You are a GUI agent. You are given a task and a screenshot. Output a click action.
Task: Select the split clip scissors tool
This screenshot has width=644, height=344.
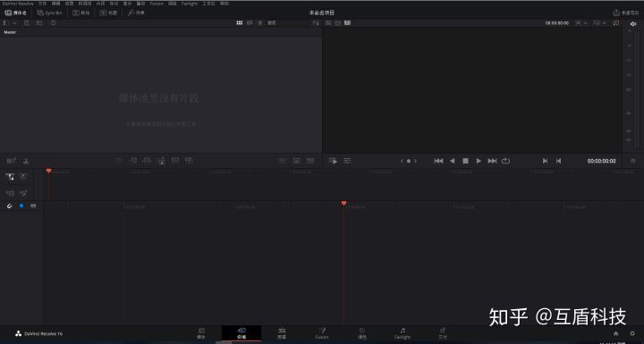26,161
